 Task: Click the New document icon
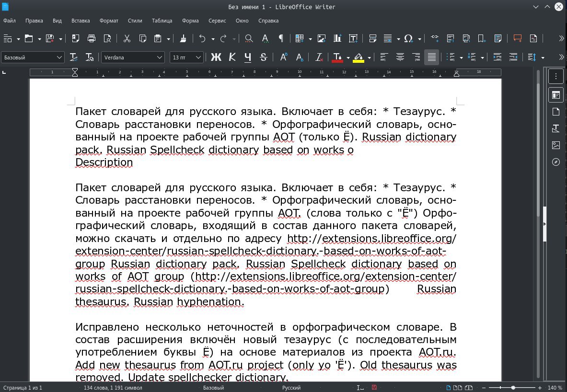(x=8, y=38)
